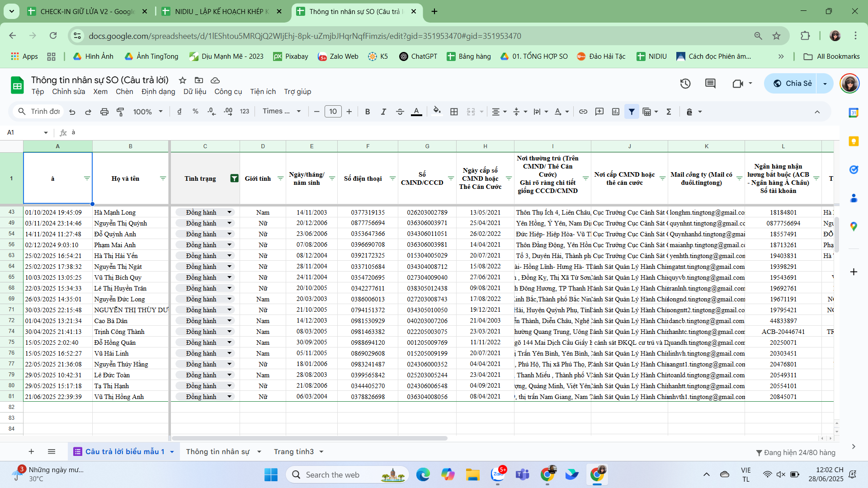The image size is (868, 488).
Task: Click the borders icon
Action: [x=454, y=112]
